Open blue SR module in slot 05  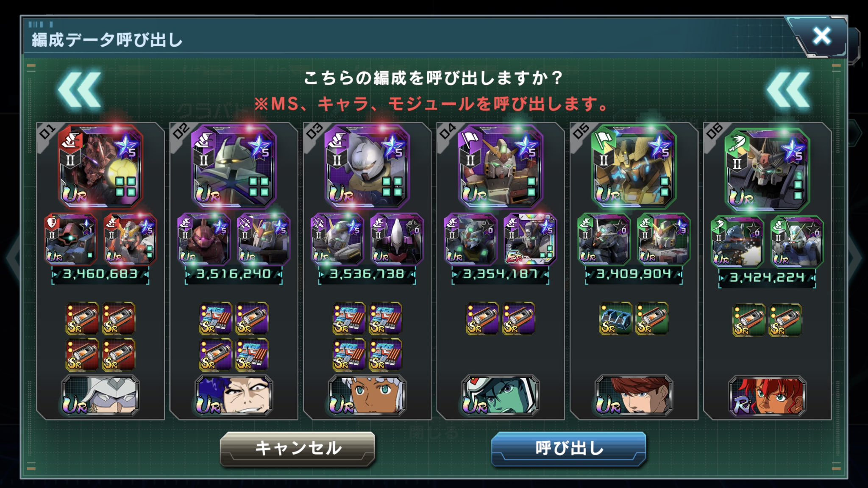pos(615,318)
